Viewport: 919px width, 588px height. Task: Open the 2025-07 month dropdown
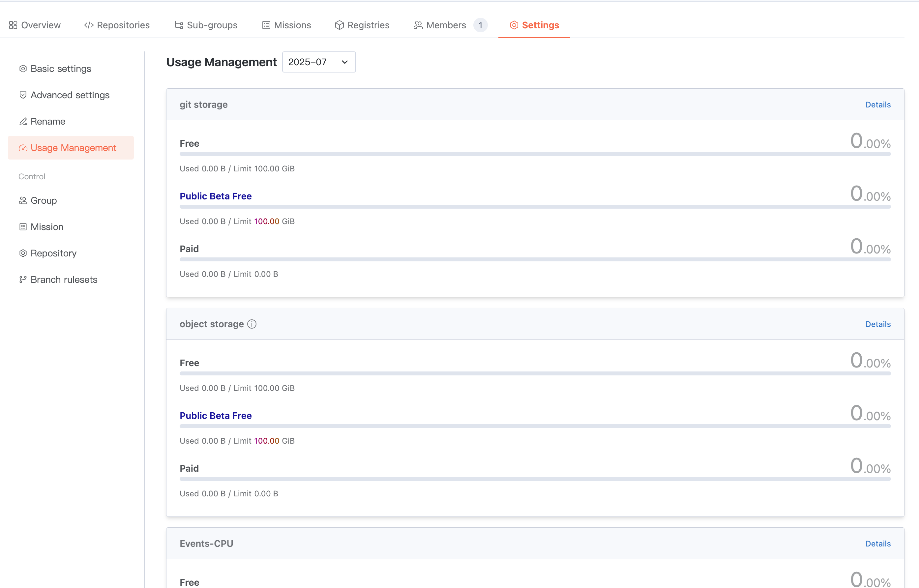pyautogui.click(x=318, y=62)
